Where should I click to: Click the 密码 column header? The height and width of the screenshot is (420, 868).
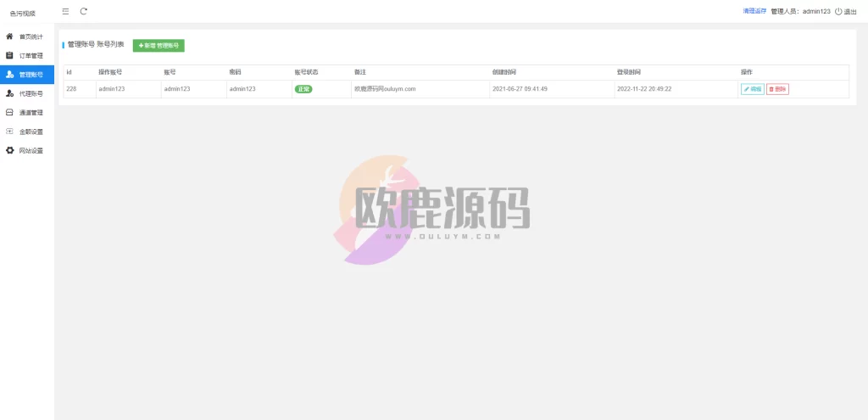click(236, 73)
